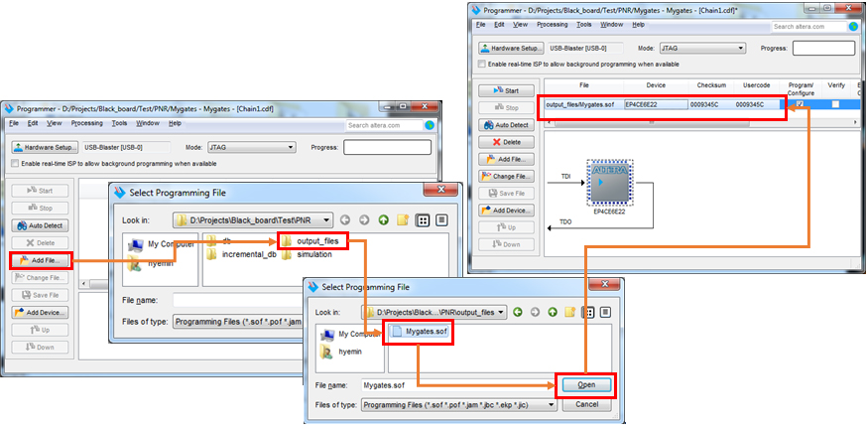Click Hardware Setup in the right Programmer window
The width and height of the screenshot is (868, 430).
click(512, 49)
